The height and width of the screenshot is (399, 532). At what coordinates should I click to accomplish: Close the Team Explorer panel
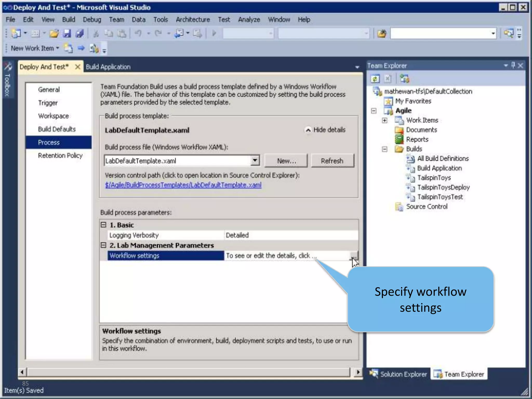point(520,65)
